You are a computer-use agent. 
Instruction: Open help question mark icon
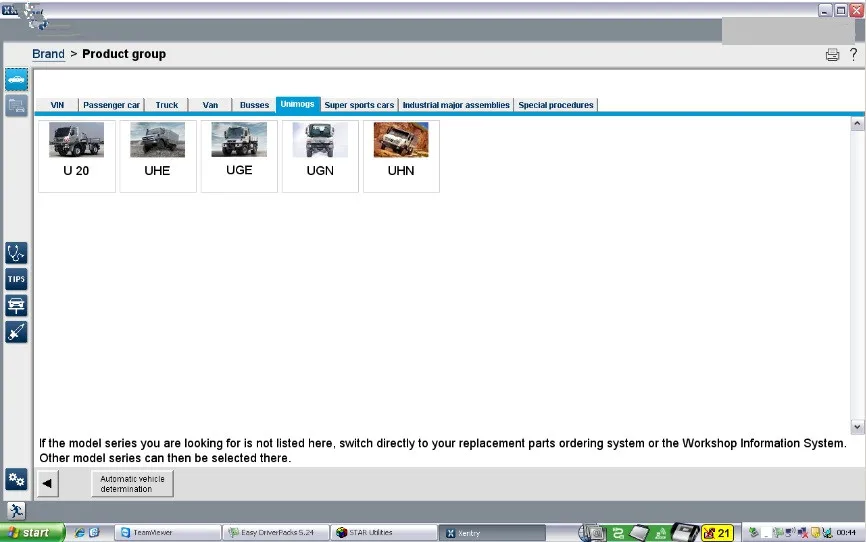[x=853, y=54]
